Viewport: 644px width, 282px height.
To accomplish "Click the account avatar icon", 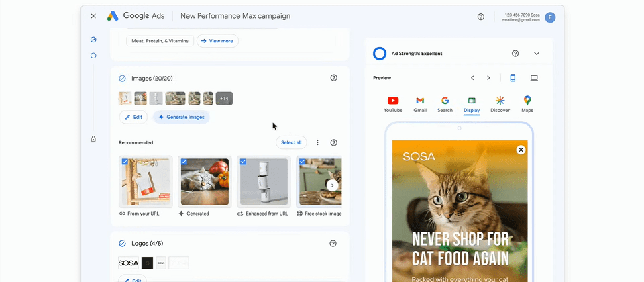I will (550, 17).
